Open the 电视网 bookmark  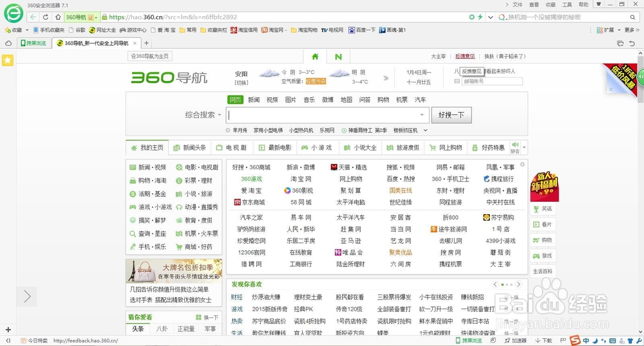coord(332,30)
